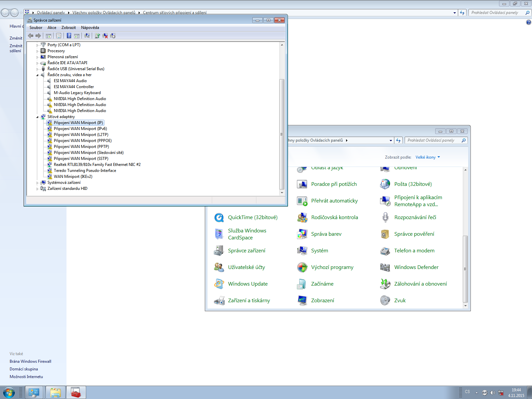Click the scan for hardware changes toolbar icon
This screenshot has height=399, width=532.
click(87, 36)
